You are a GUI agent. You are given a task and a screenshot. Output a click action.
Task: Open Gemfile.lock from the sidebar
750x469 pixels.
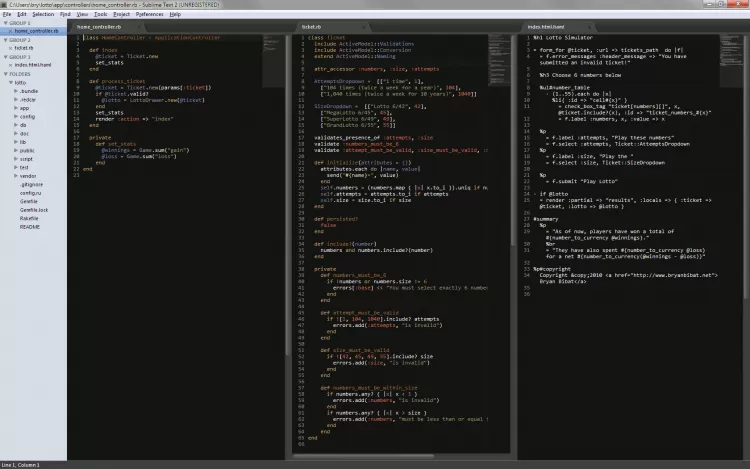(x=34, y=210)
